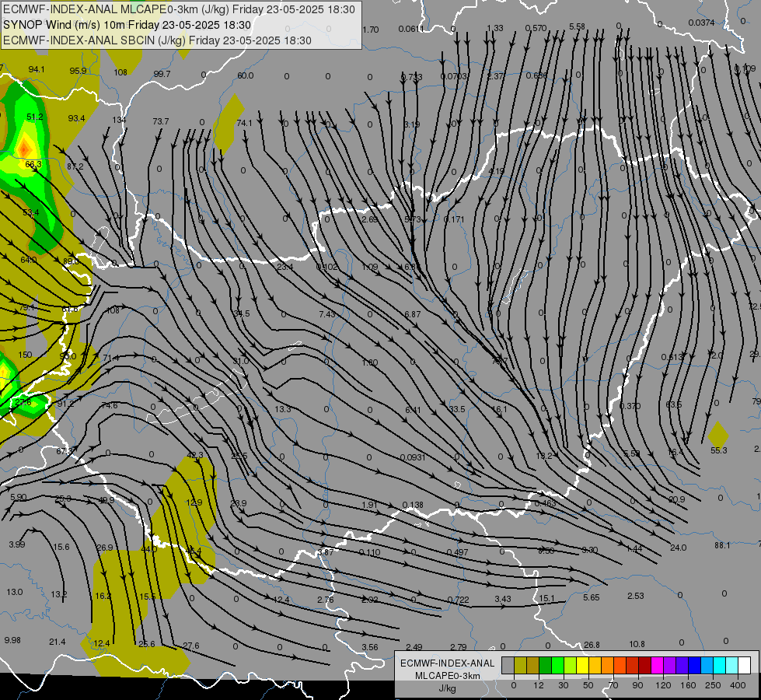Click the map value 55.3
This screenshot has width=761, height=700.
tap(719, 450)
